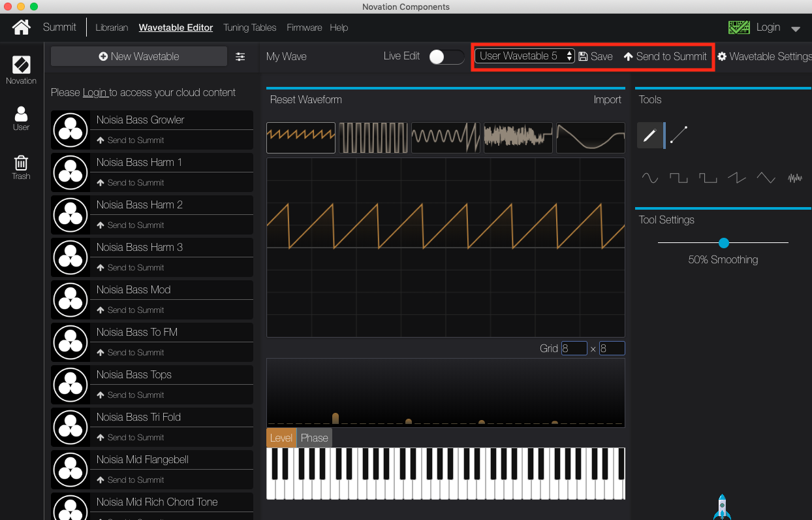This screenshot has width=812, height=520.
Task: Click the tallest harmonic level bar
Action: (x=336, y=419)
